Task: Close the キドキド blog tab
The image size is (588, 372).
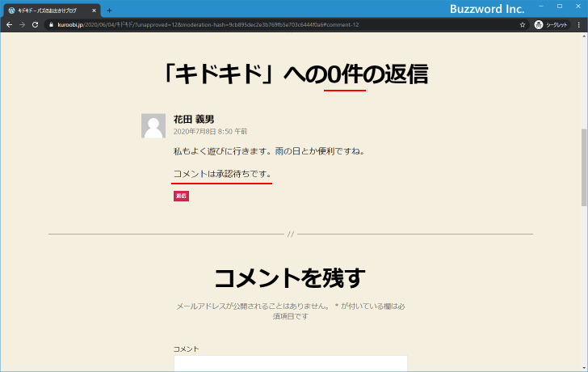Action: coord(94,11)
